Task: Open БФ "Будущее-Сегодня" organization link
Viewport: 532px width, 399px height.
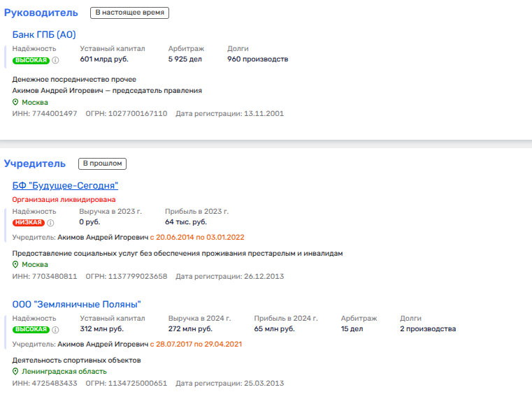Action: tap(65, 185)
